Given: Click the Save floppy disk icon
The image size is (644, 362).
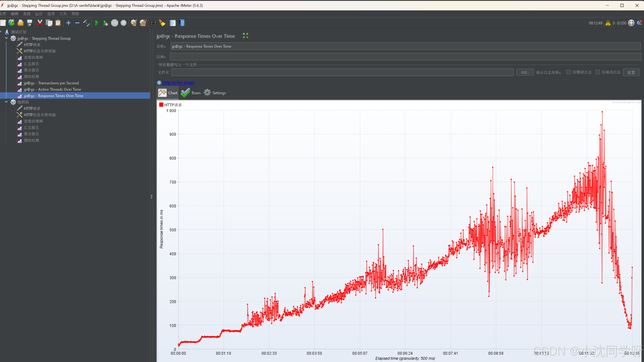Looking at the screenshot, I should point(30,23).
